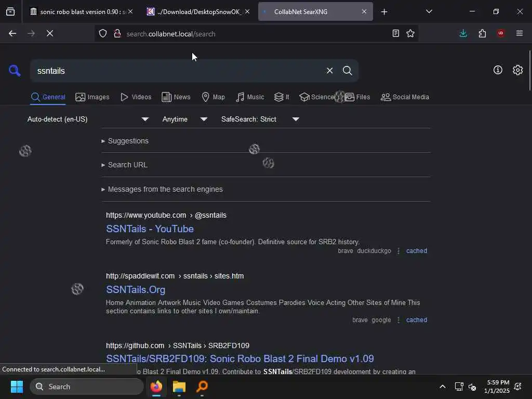Open Auto-detect language dropdown
The height and width of the screenshot is (399, 532).
coord(88,119)
